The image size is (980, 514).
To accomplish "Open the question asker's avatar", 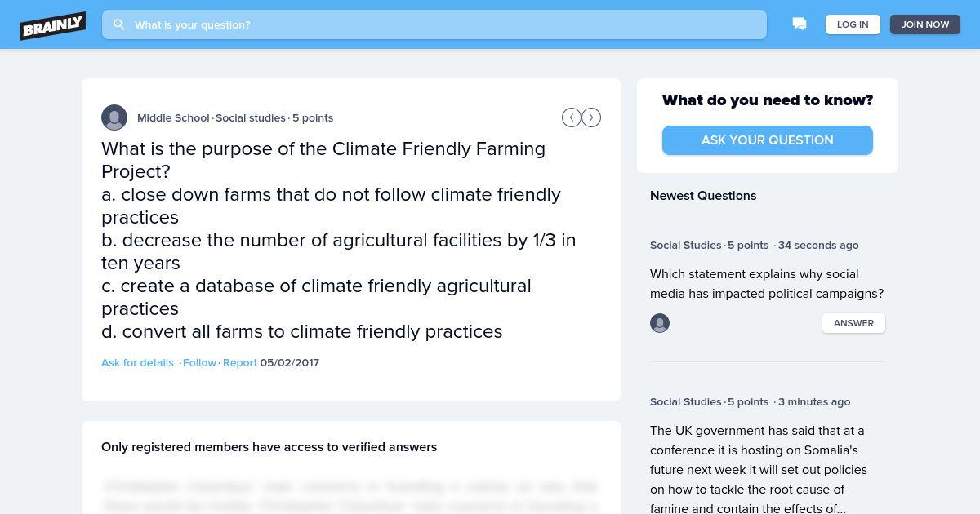I will pos(114,117).
